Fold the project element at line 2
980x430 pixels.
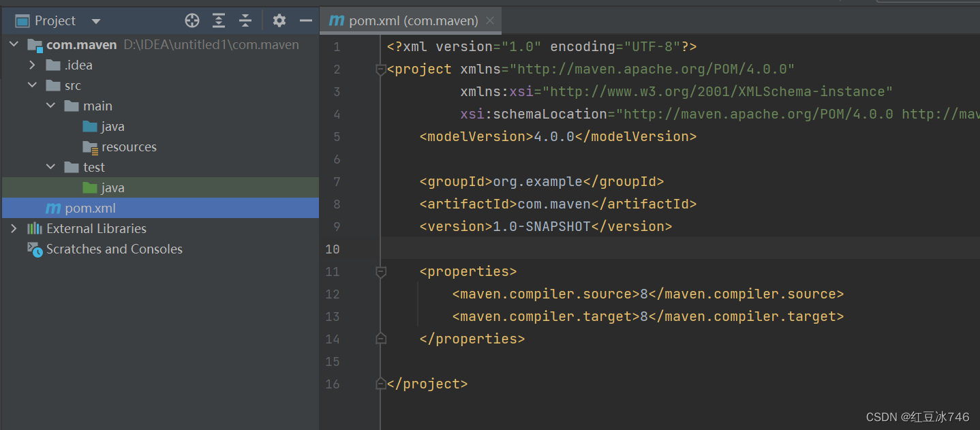click(381, 70)
